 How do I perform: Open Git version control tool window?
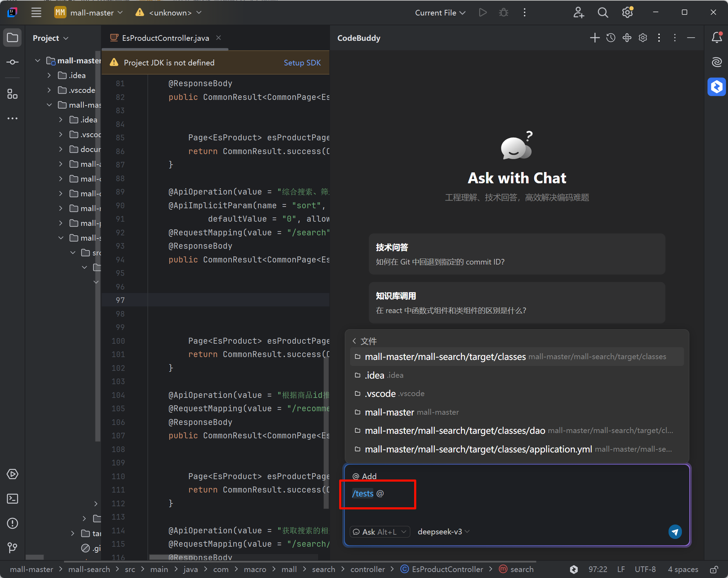click(13, 547)
